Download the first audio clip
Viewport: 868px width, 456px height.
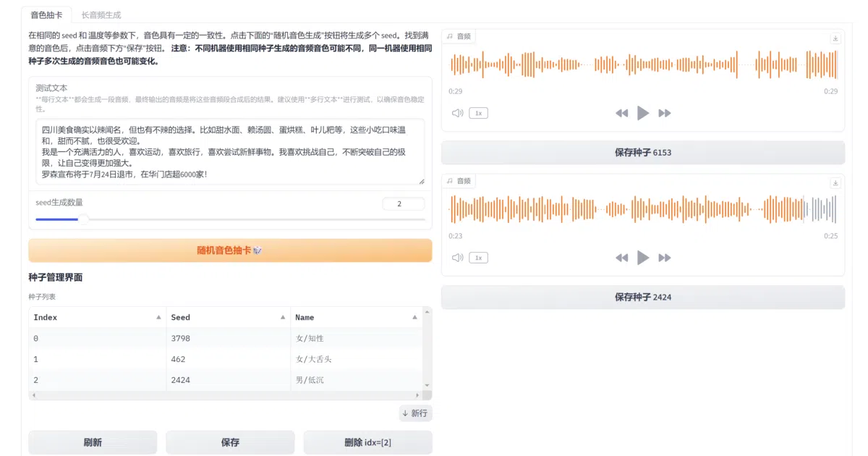coord(835,38)
